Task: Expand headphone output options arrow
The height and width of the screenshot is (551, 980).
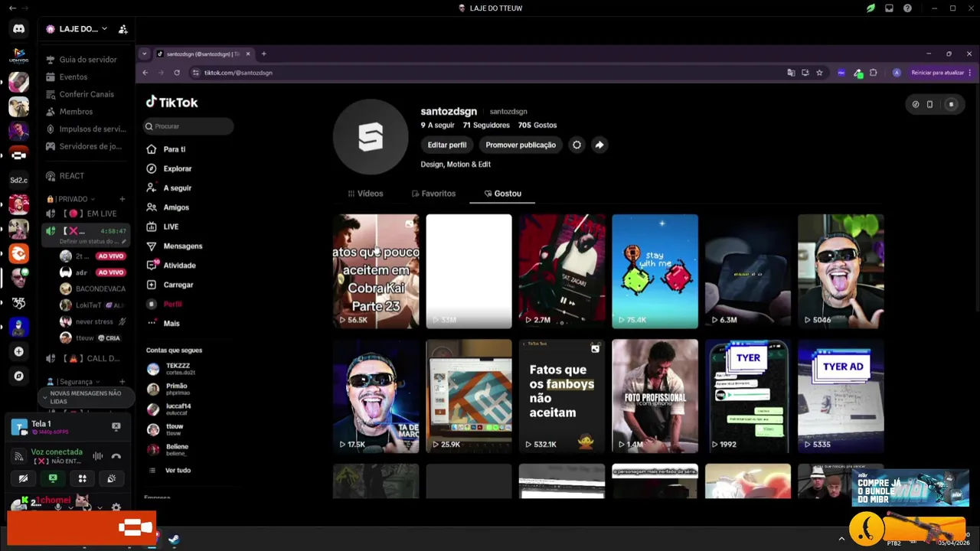Action: click(99, 507)
